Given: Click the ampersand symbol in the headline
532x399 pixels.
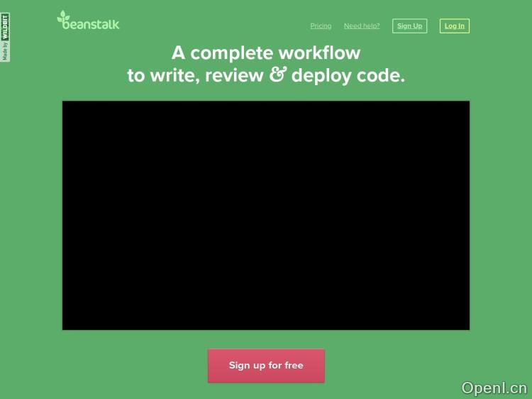Looking at the screenshot, I should 277,75.
